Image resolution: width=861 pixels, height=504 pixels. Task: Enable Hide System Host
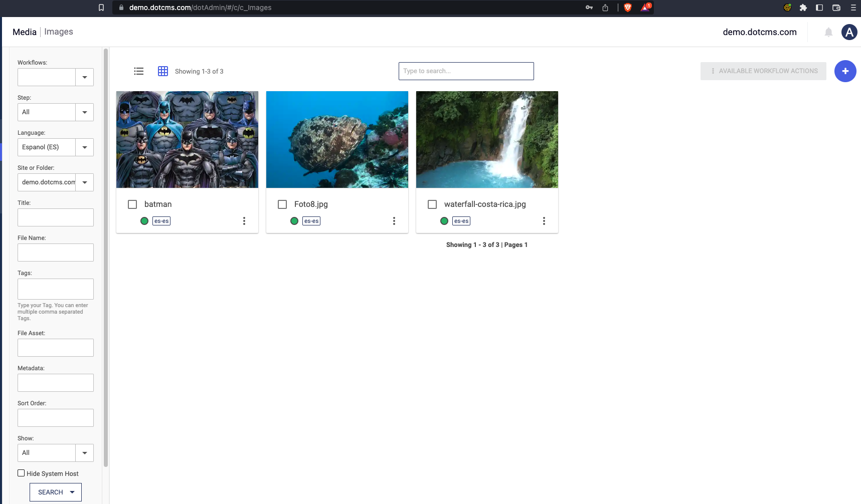point(21,472)
